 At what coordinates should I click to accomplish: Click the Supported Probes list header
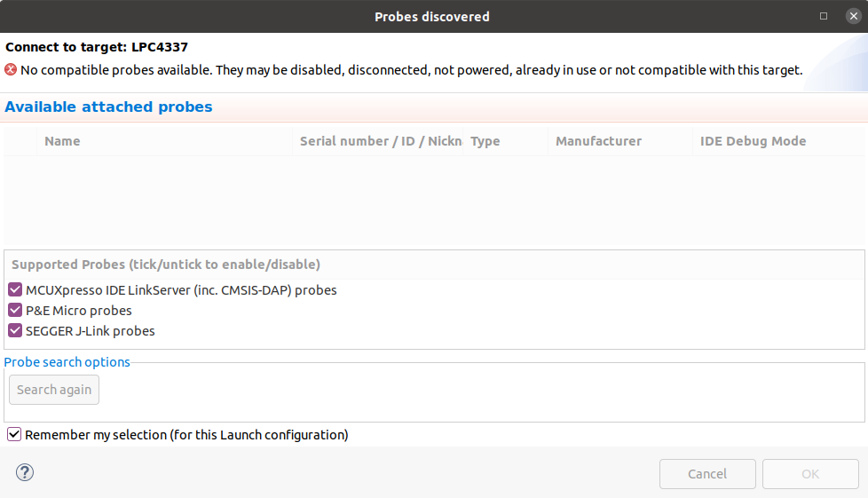point(166,265)
